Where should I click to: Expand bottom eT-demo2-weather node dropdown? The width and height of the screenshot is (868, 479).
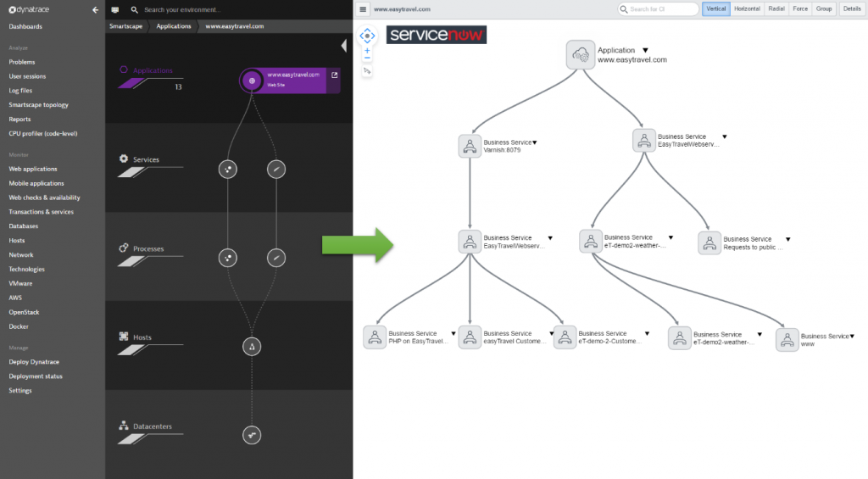tap(759, 335)
